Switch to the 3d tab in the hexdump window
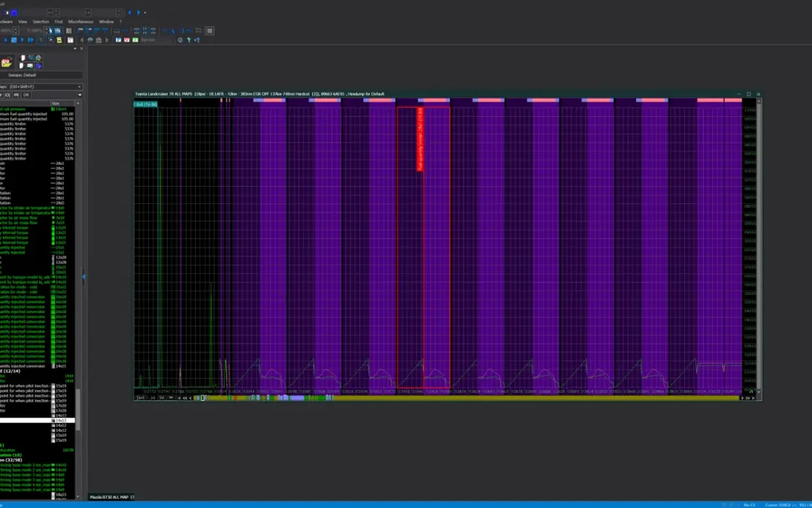This screenshot has height=508, width=812. (162, 398)
